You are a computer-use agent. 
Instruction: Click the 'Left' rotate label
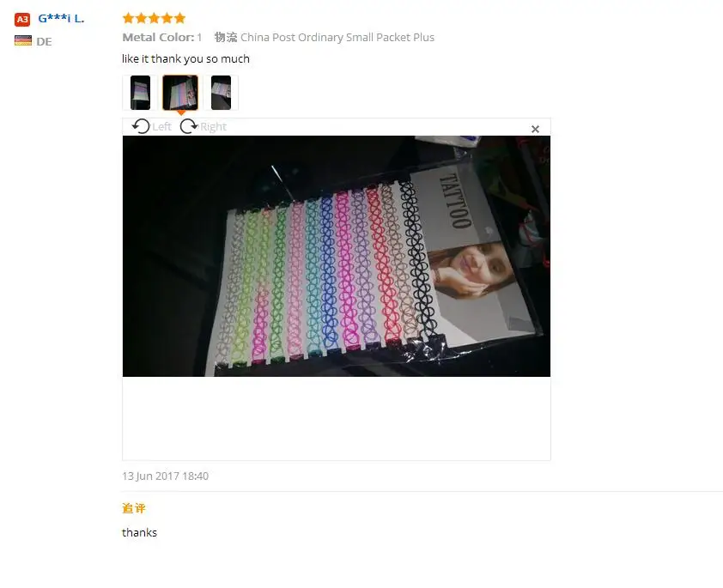161,127
